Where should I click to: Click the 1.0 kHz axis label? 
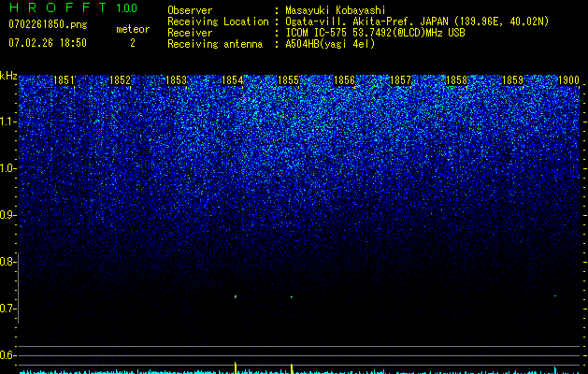(x=7, y=168)
